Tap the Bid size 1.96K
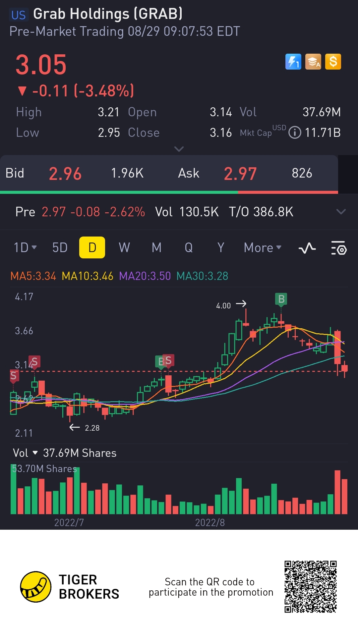 pos(127,173)
